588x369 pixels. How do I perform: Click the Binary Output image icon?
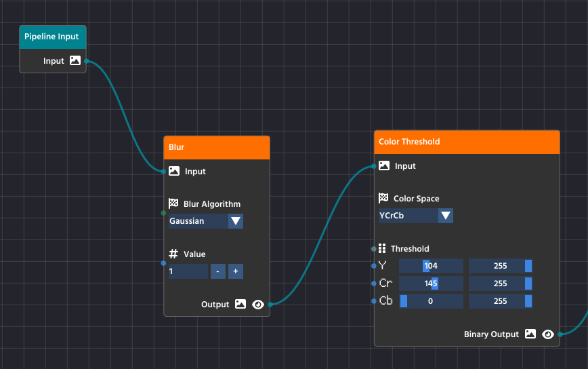coord(530,333)
